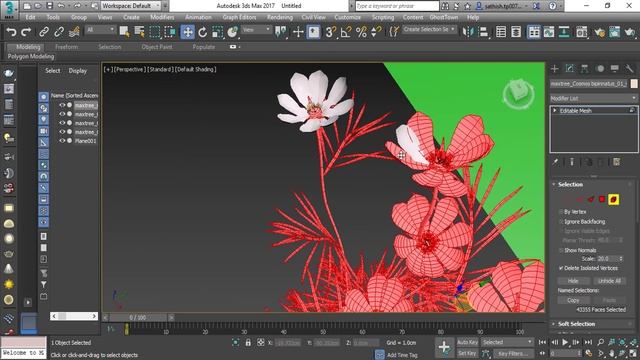Uncheck Delete Isolated Vertices

point(561,268)
